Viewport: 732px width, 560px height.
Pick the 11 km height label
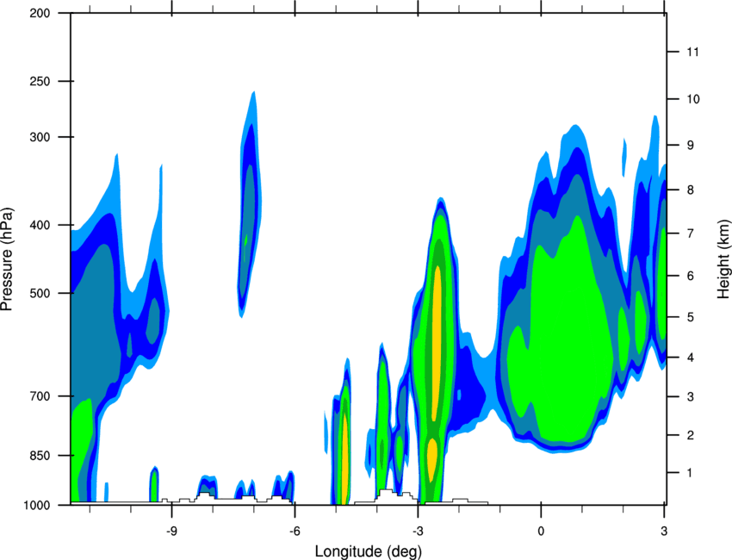pyautogui.click(x=692, y=52)
